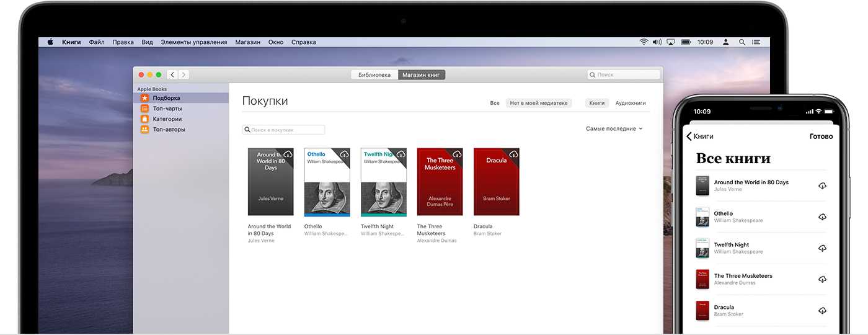Image resolution: width=868 pixels, height=335 pixels.
Task: Tap the Книги back link on iPhone
Action: click(700, 136)
